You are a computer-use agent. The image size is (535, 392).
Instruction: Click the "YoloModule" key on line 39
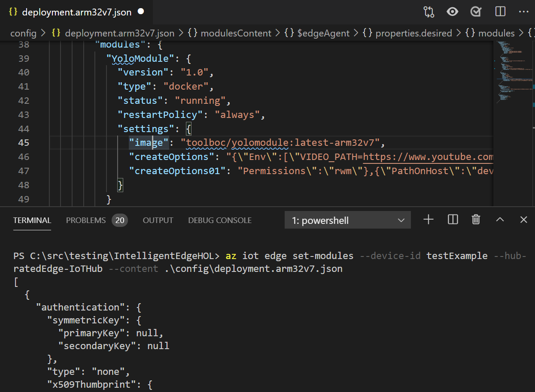140,58
